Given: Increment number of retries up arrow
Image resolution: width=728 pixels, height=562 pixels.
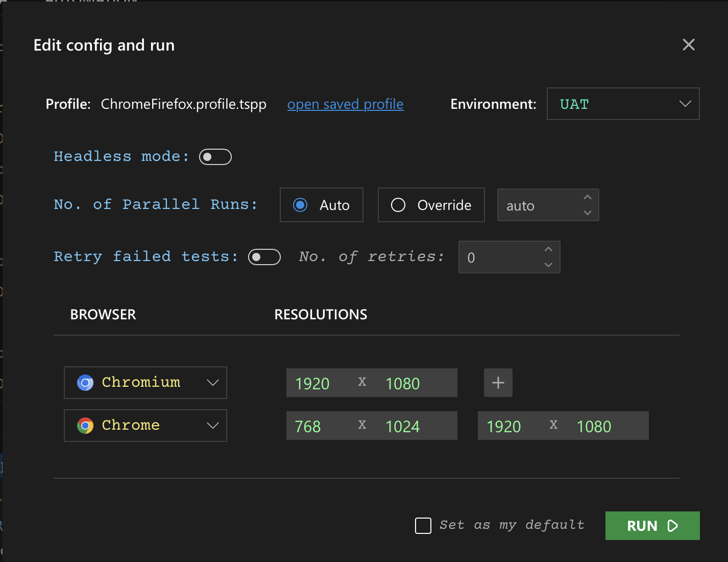Looking at the screenshot, I should [548, 249].
